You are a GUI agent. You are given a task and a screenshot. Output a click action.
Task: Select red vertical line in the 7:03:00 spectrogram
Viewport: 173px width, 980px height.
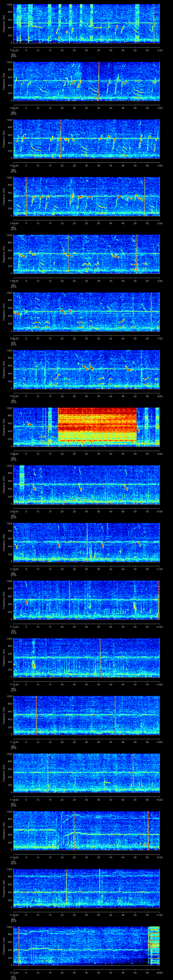[61, 139]
